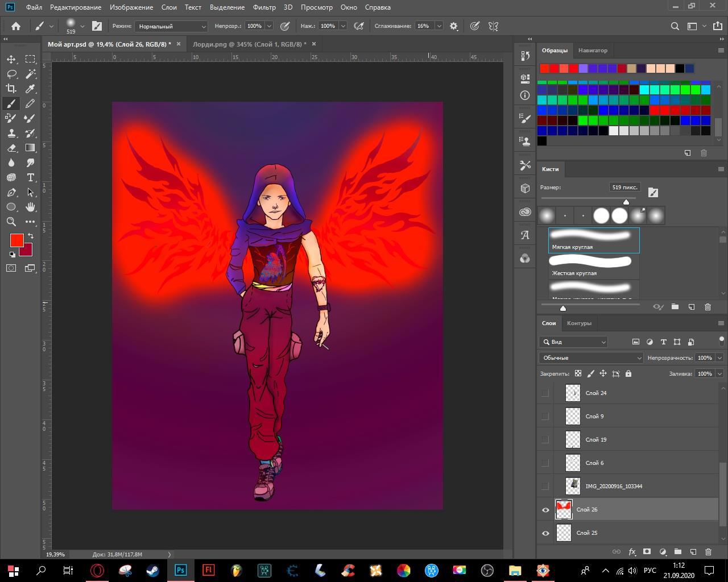Open the Фильтр menu

264,7
